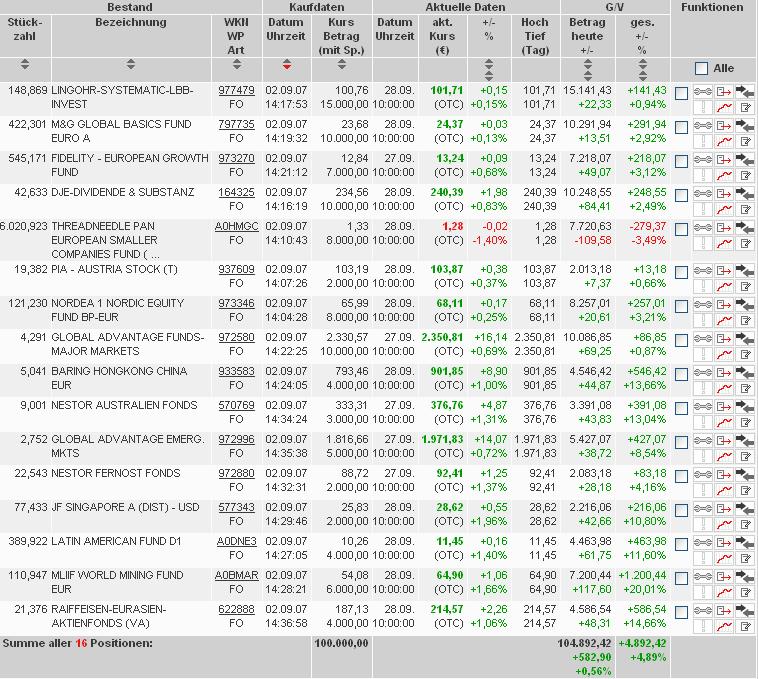Click Summe aller 16 Positionen label
758x679 pixels.
(77, 644)
